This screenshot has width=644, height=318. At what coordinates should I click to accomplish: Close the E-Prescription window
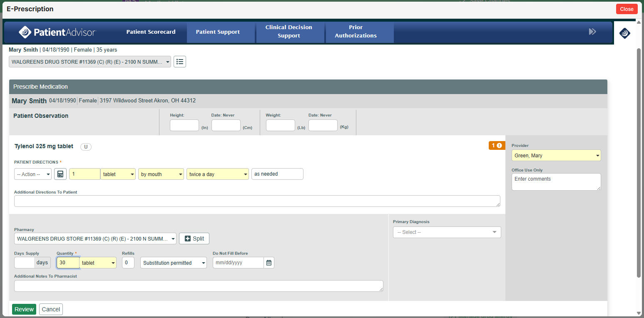point(627,8)
